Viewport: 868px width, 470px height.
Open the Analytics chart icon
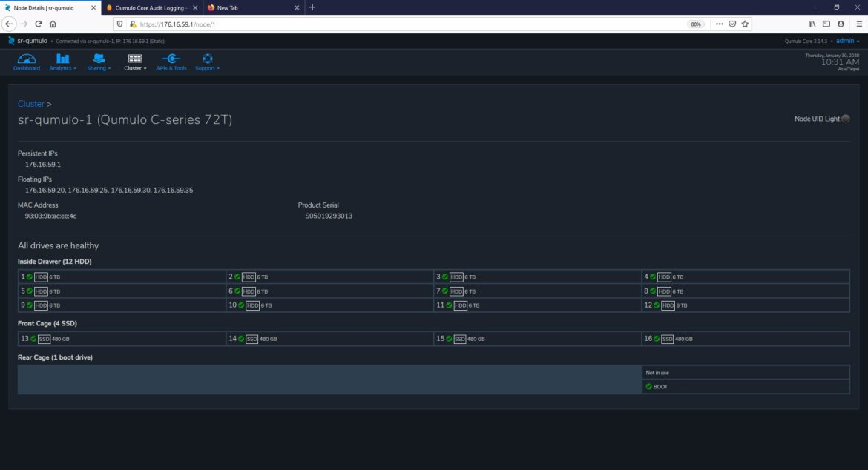(62, 59)
